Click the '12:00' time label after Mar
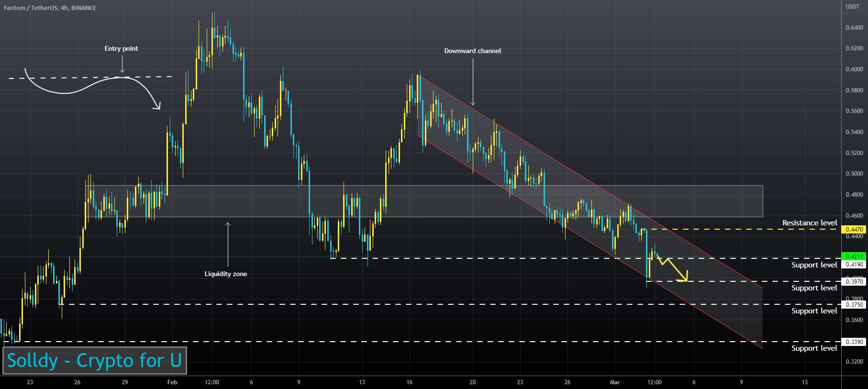The height and width of the screenshot is (389, 868). 655,382
